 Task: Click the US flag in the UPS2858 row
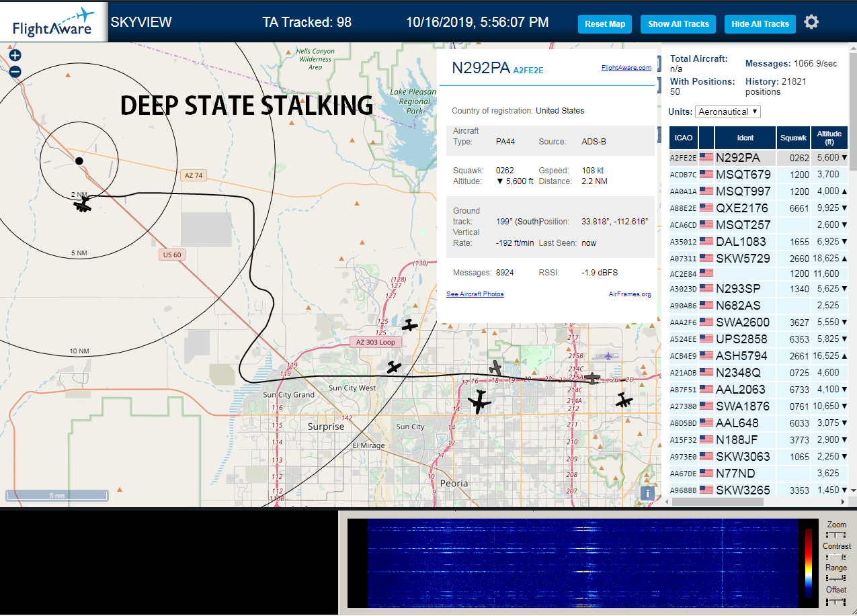click(x=706, y=339)
